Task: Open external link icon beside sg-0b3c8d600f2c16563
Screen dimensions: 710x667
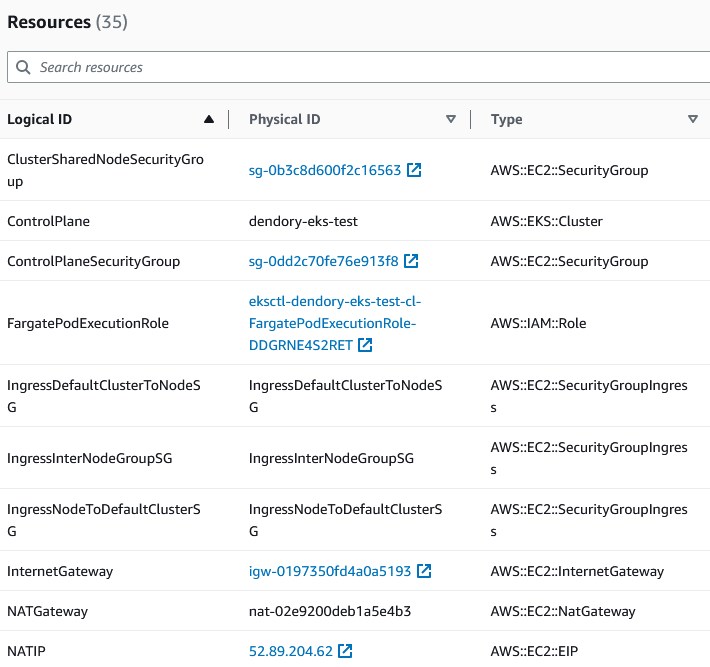Action: [x=414, y=170]
